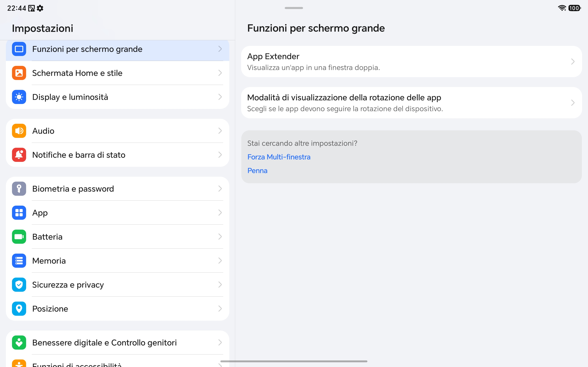Select the Memoria storage icon
Screen dimensions: 588x367
click(19, 261)
